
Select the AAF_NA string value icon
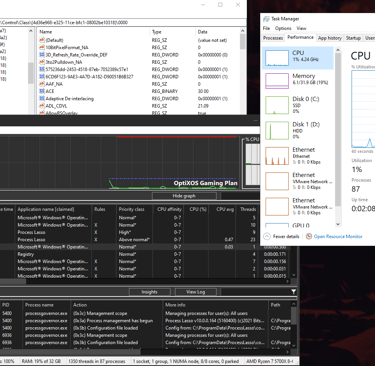42,84
